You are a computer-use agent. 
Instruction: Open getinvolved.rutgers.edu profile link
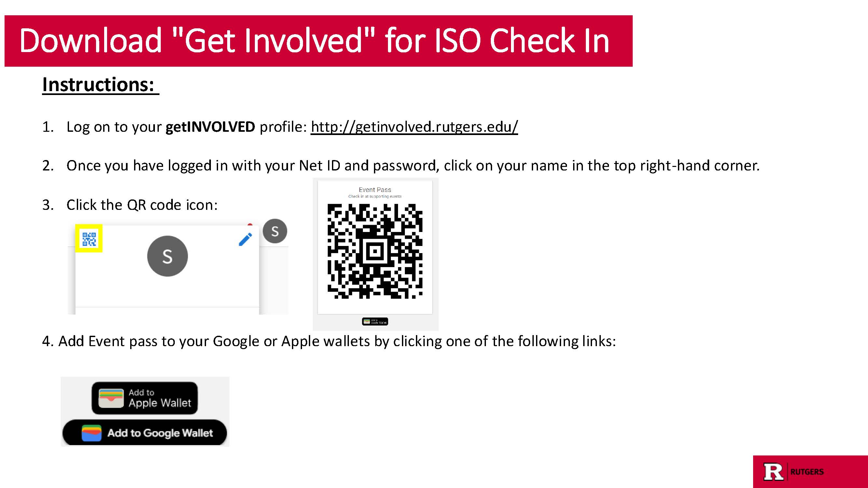coord(413,127)
